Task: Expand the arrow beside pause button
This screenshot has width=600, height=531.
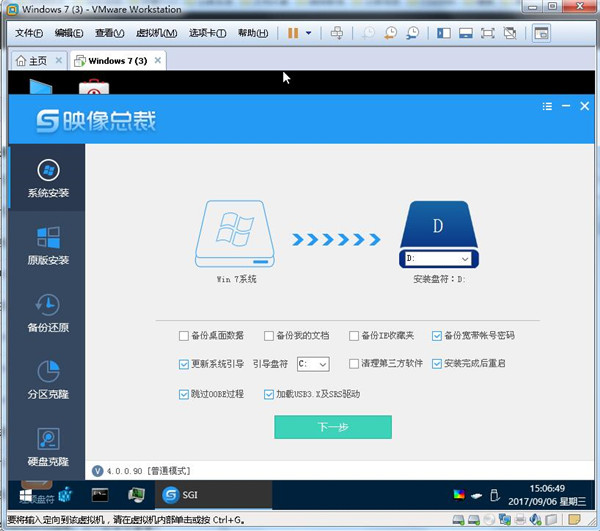Action: click(x=308, y=33)
